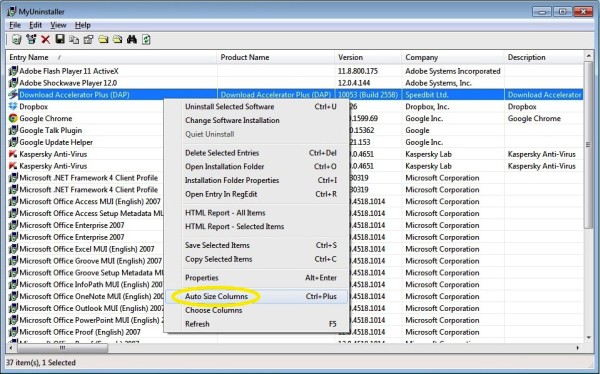Click the vertical scrollbar down arrow
The height and width of the screenshot is (374, 600).
pos(589,338)
